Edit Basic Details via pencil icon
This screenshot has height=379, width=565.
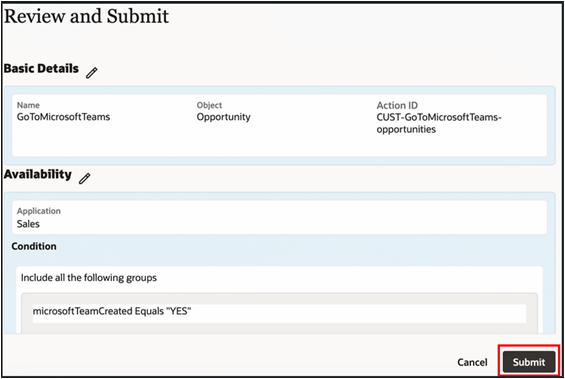pyautogui.click(x=92, y=72)
